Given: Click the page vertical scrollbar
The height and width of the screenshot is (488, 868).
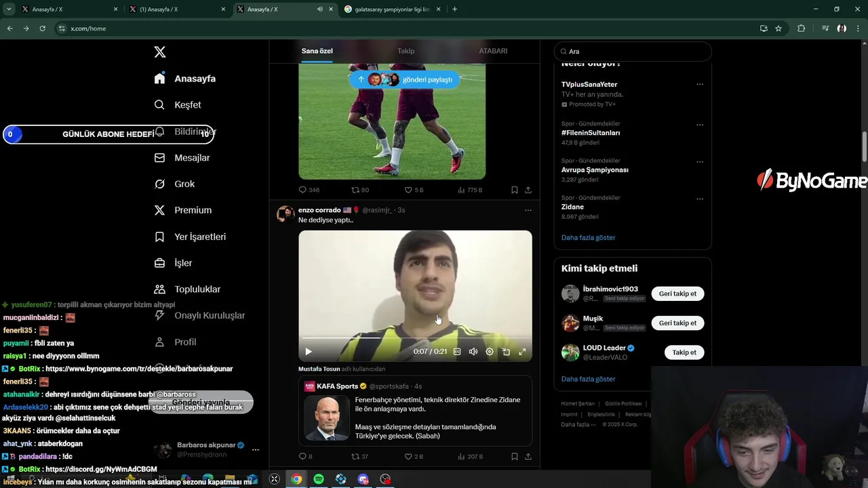Looking at the screenshot, I should (865, 146).
